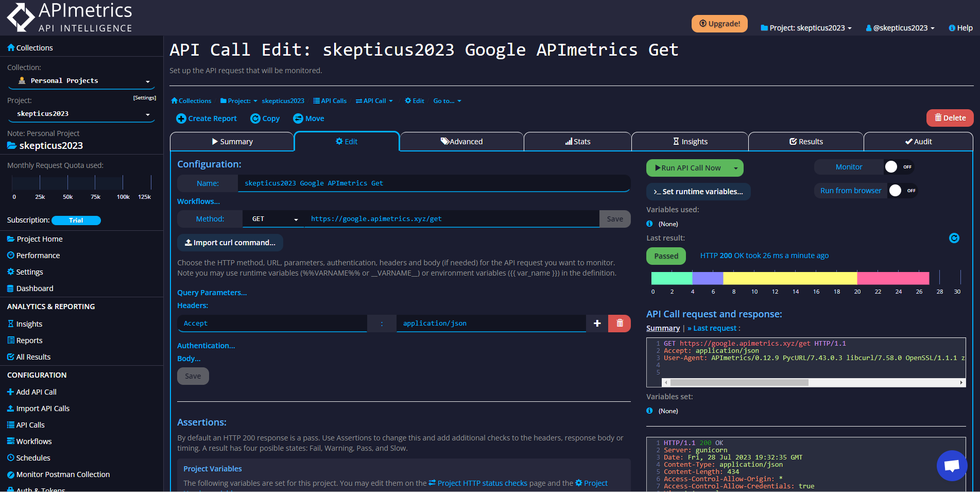Click the Variables set info icon
Viewport: 980px width, 492px height.
(x=649, y=411)
